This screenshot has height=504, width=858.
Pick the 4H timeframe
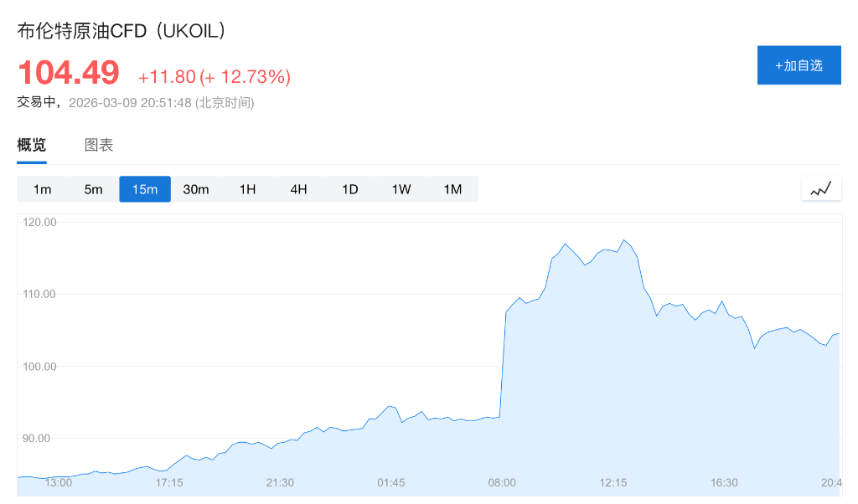pos(299,189)
